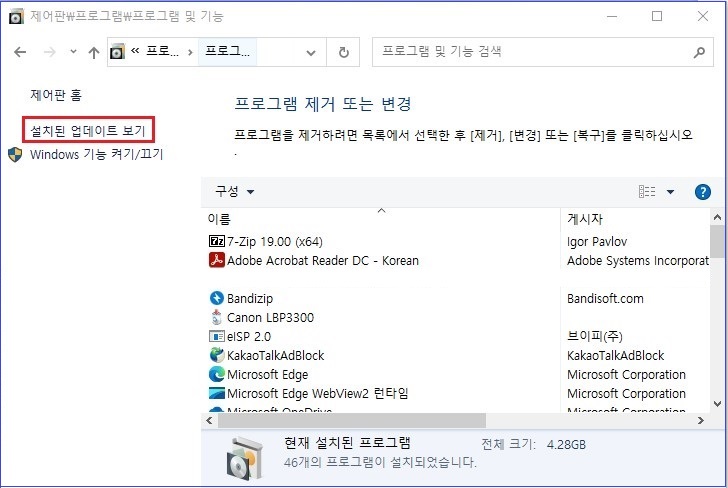This screenshot has width=728, height=488.
Task: Select the 프로... breadcrumb segment
Action: [x=162, y=51]
